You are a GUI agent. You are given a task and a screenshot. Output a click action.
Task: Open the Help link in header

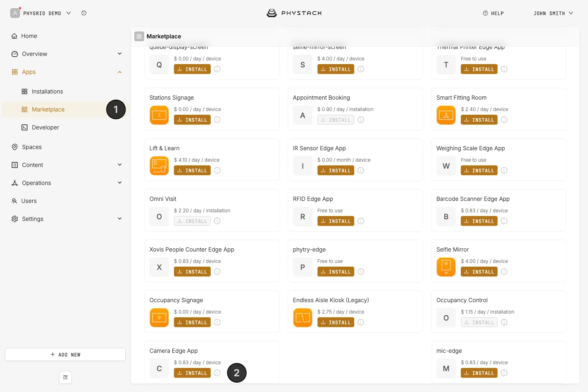click(493, 13)
